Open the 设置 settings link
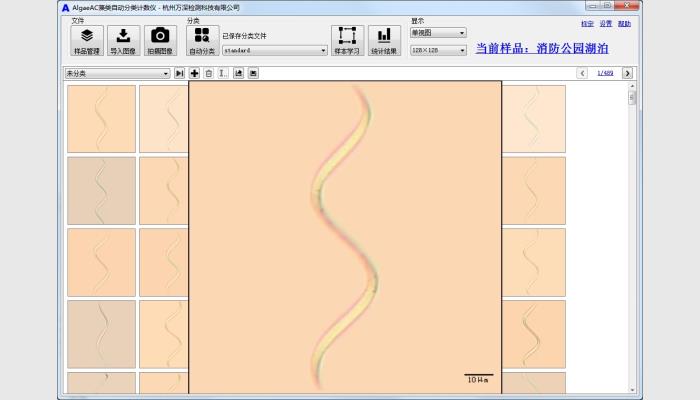This screenshot has height=400, width=700. point(605,23)
